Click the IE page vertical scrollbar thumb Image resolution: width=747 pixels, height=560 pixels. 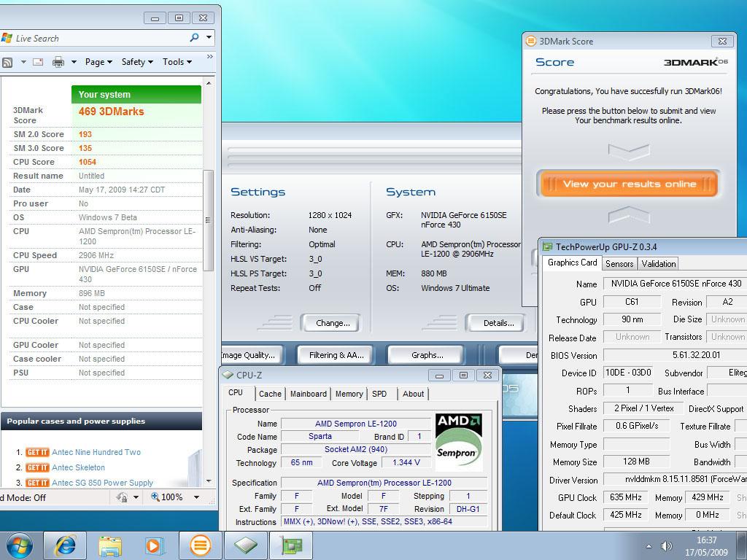208,220
